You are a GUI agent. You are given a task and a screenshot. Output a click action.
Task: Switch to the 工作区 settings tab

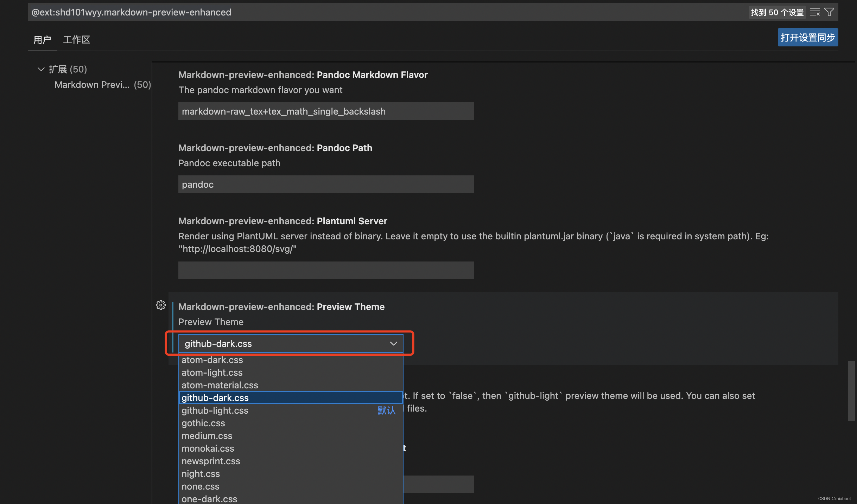pos(76,39)
